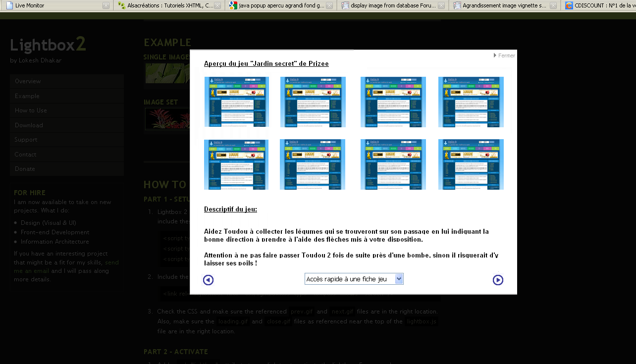The height and width of the screenshot is (364, 636).
Task: Click the single image leaf thumbnail behind popup
Action: [167, 73]
